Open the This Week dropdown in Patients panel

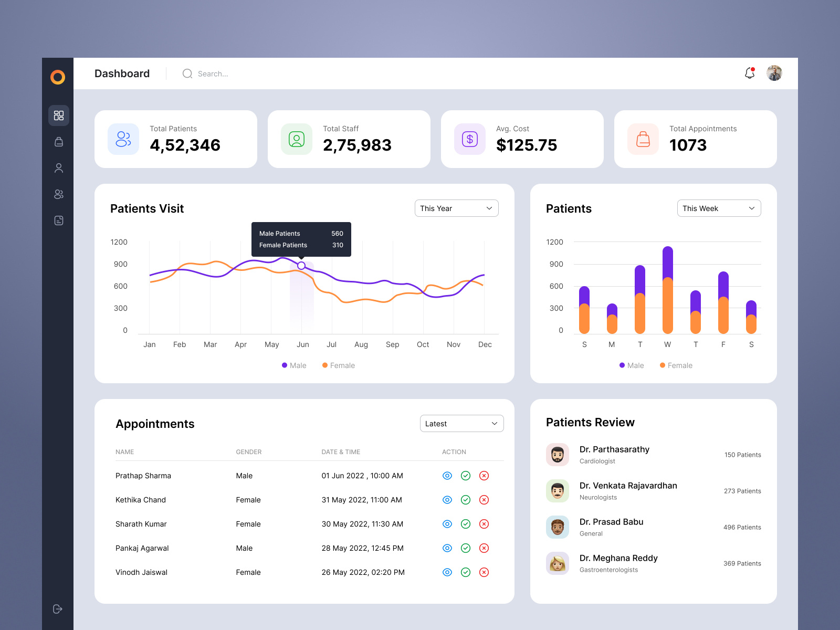point(718,208)
